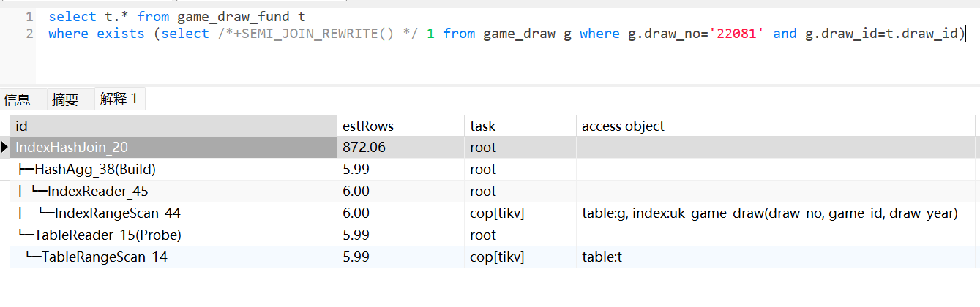Click the id column header
Screen dimensions: 980x307
point(173,126)
